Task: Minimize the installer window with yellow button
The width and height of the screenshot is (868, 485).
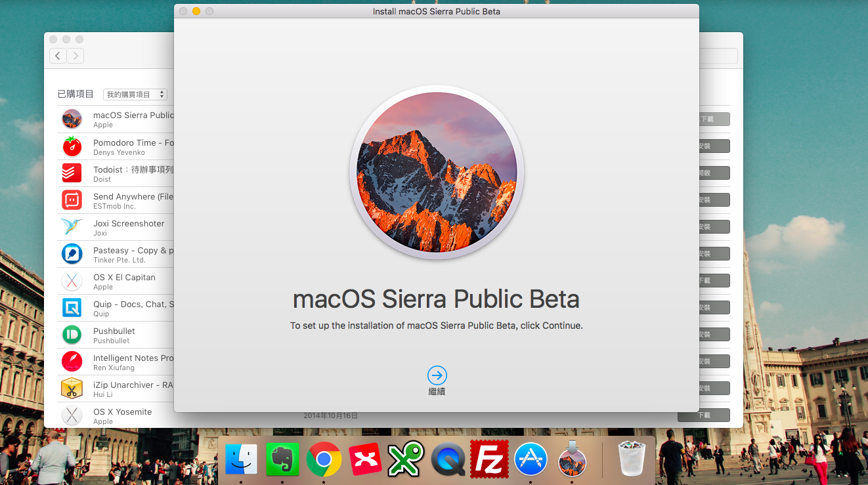Action: (x=196, y=11)
